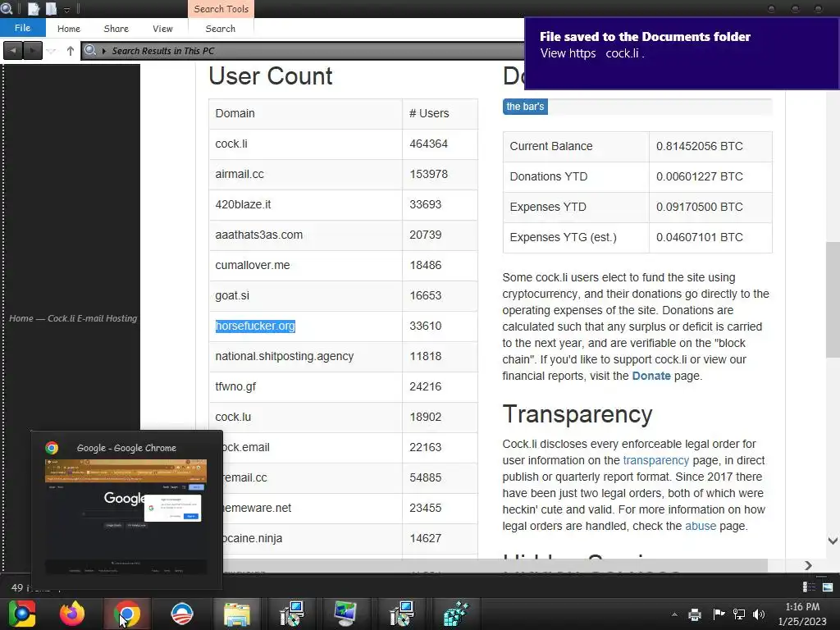Click the 464364 user count value
This screenshot has width=840, height=630.
click(428, 144)
